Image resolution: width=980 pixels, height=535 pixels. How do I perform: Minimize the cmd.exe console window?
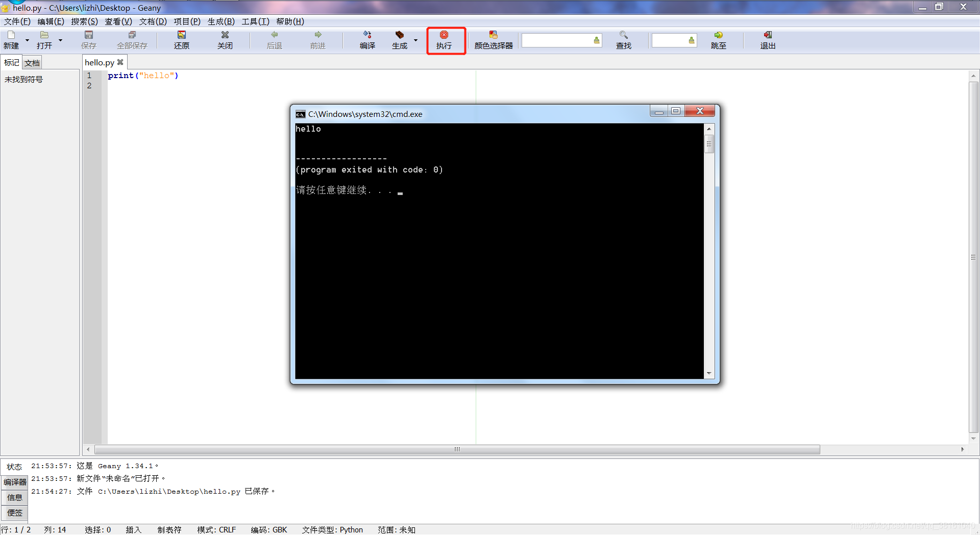point(659,111)
